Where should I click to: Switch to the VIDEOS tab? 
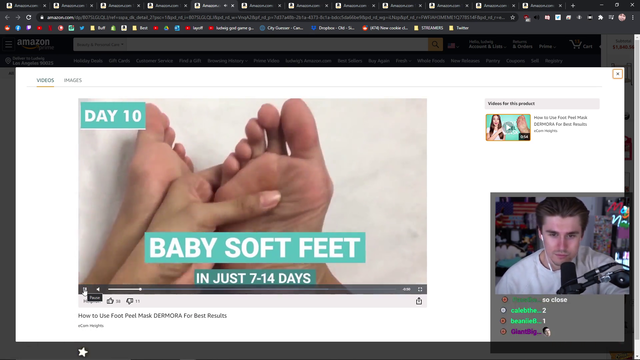[x=45, y=80]
